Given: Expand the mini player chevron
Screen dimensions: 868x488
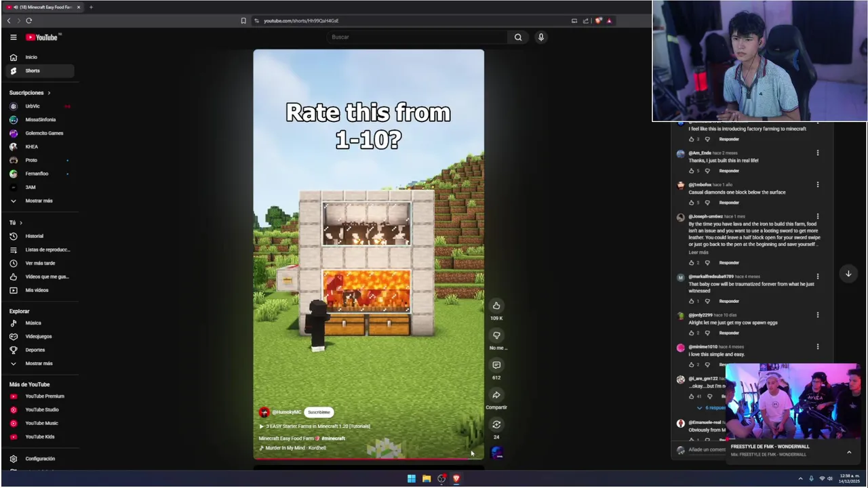Looking at the screenshot, I should pos(848,452).
